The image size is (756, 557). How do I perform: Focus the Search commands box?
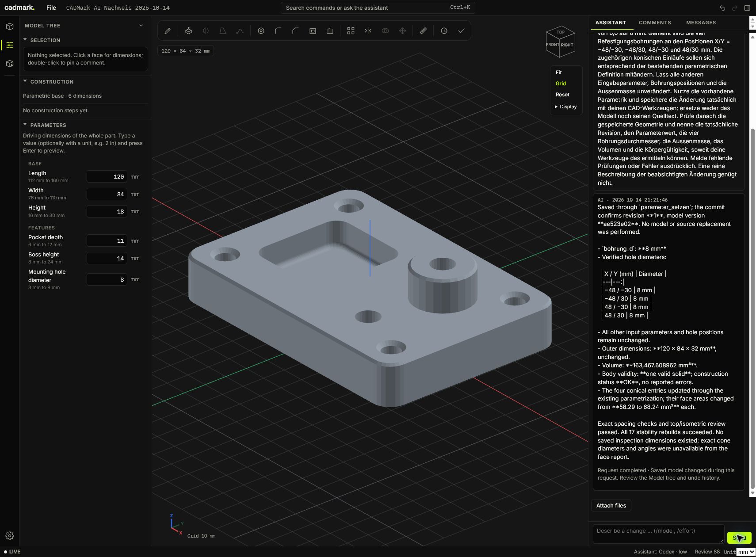tap(378, 8)
